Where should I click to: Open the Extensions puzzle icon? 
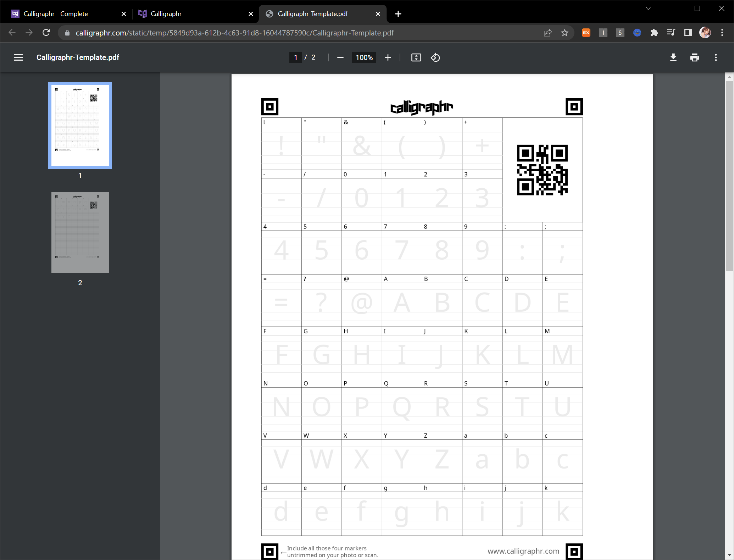pyautogui.click(x=654, y=33)
